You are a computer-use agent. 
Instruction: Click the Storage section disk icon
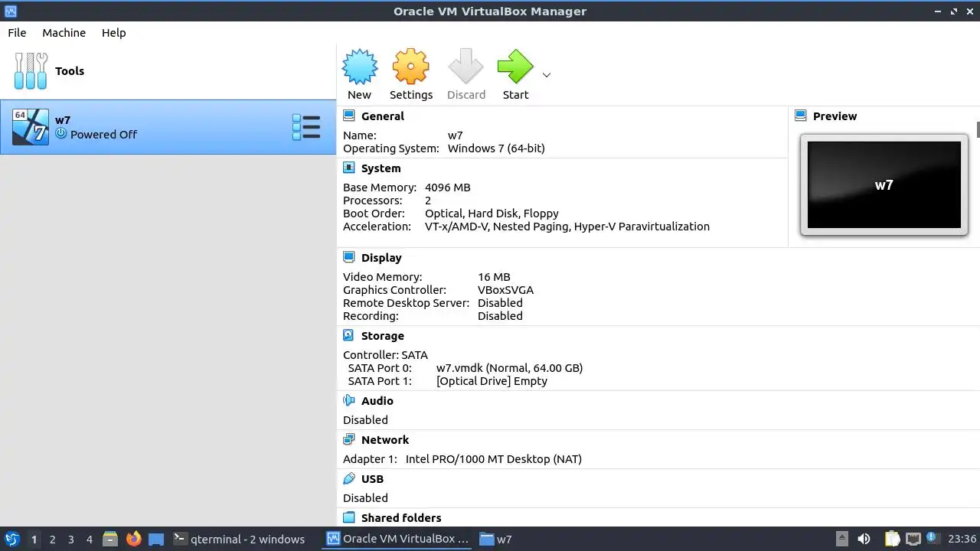[x=349, y=335]
